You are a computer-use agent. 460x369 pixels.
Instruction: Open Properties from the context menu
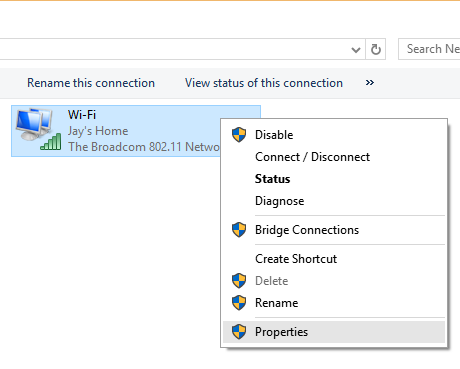point(334,332)
